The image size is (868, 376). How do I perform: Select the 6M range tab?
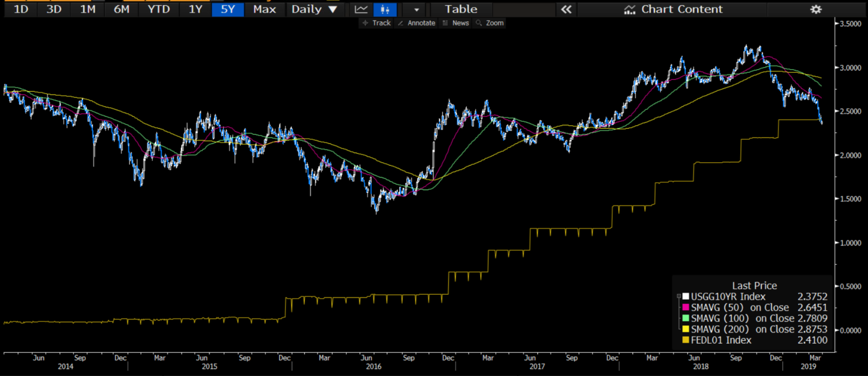[x=121, y=9]
